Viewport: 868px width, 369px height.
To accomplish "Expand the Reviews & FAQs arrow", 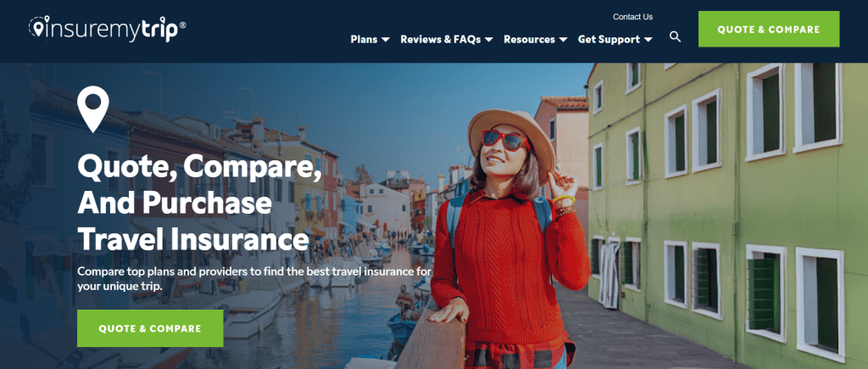I will 489,40.
